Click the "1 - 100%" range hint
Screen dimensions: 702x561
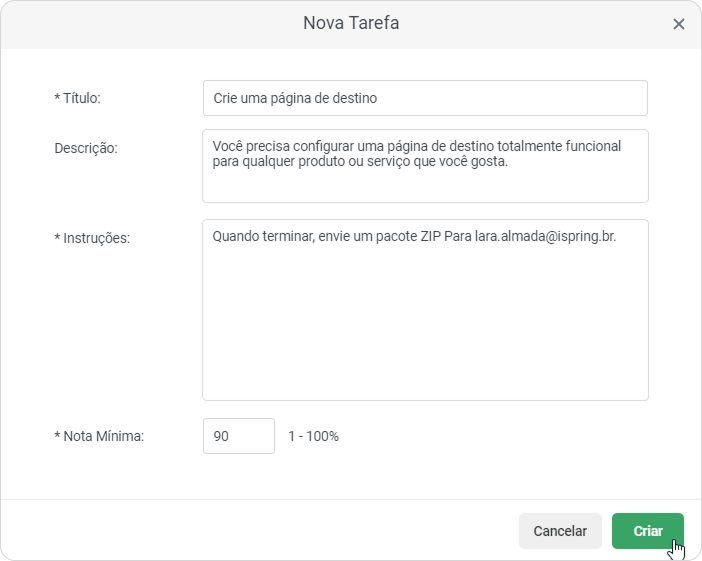coord(313,437)
